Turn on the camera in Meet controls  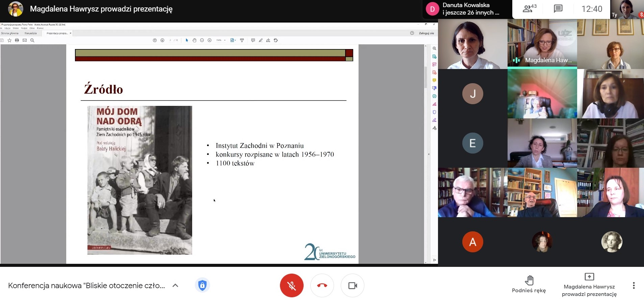tap(353, 285)
